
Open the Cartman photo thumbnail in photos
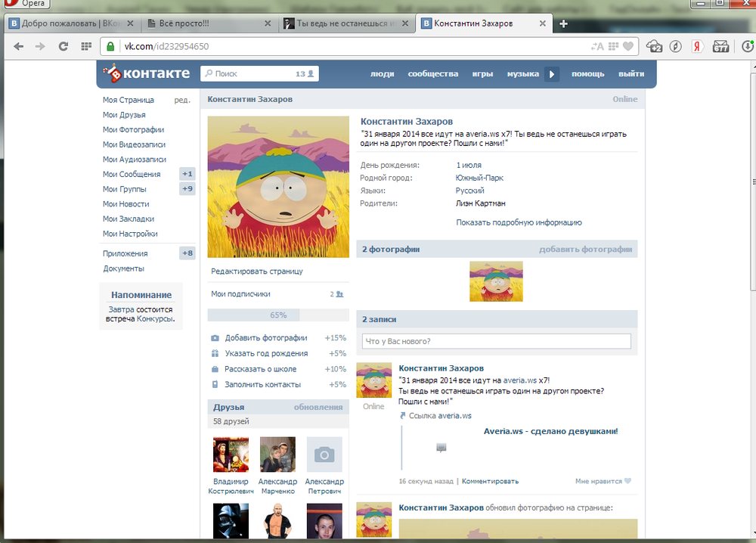point(496,281)
